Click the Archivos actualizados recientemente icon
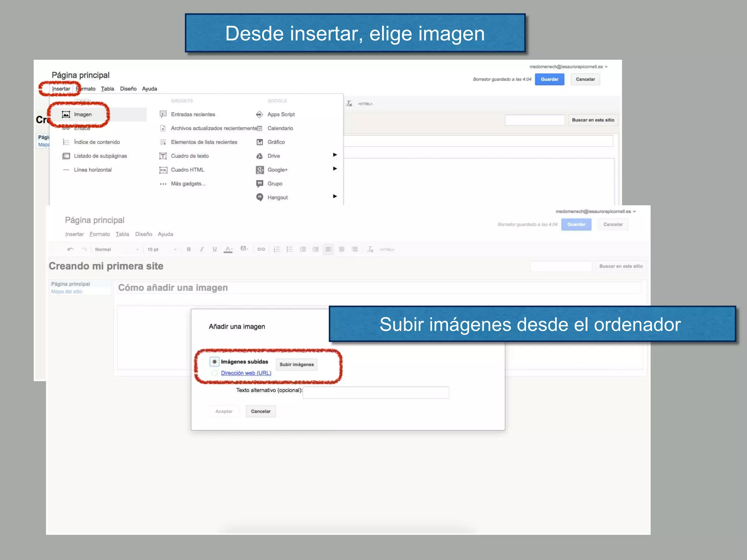This screenshot has width=747, height=560. (x=163, y=128)
